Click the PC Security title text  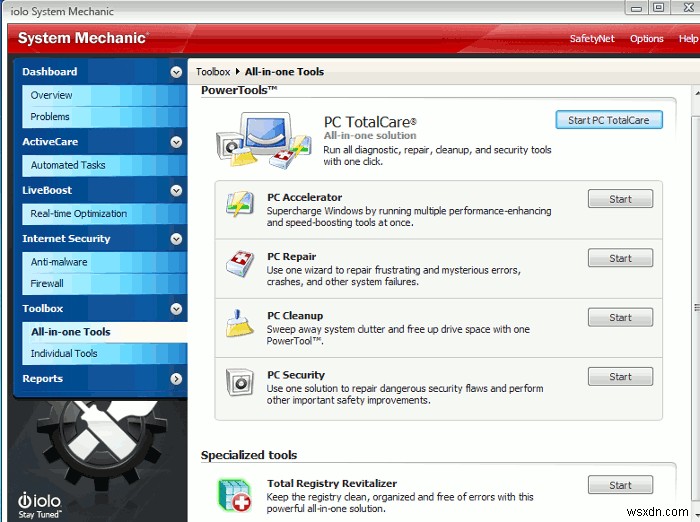pyautogui.click(x=296, y=375)
